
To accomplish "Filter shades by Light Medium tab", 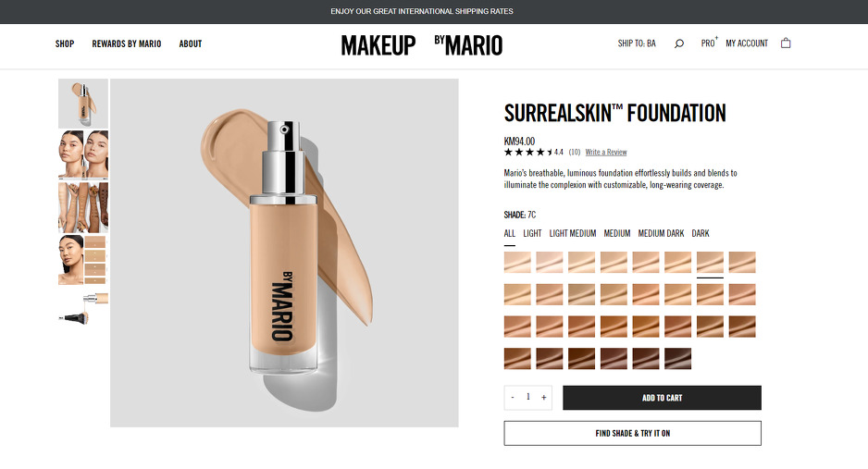I will tap(573, 233).
